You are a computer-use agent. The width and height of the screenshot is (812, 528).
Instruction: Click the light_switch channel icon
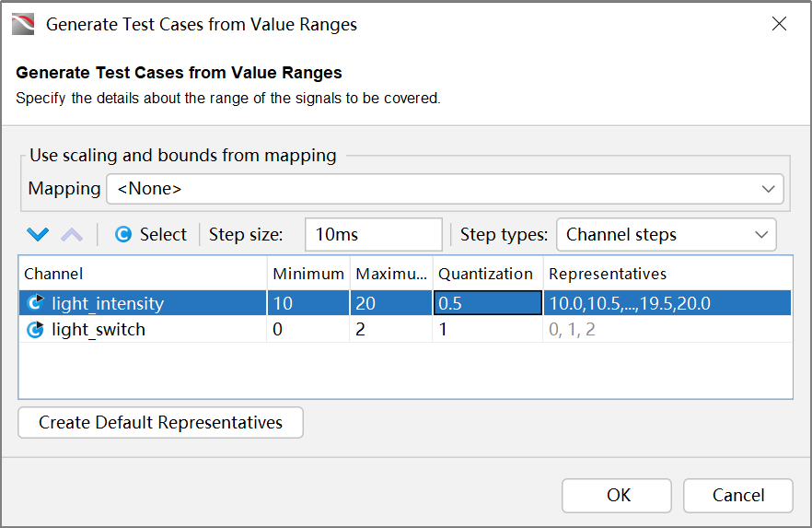pos(36,329)
